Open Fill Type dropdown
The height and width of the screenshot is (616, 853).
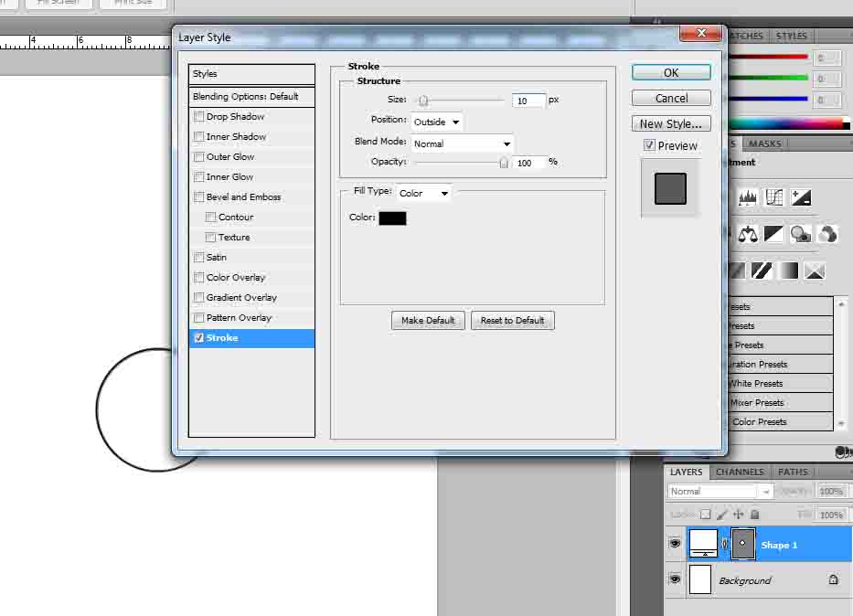[x=424, y=193]
